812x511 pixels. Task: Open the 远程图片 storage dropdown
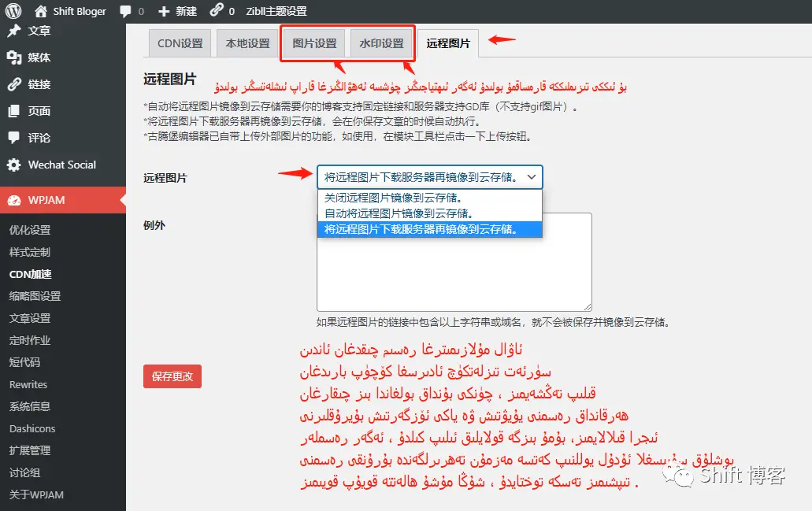point(429,177)
